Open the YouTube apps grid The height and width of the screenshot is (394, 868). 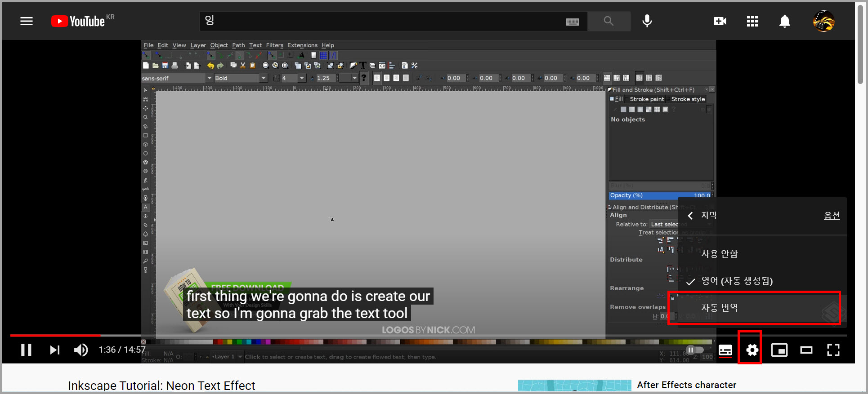click(752, 21)
